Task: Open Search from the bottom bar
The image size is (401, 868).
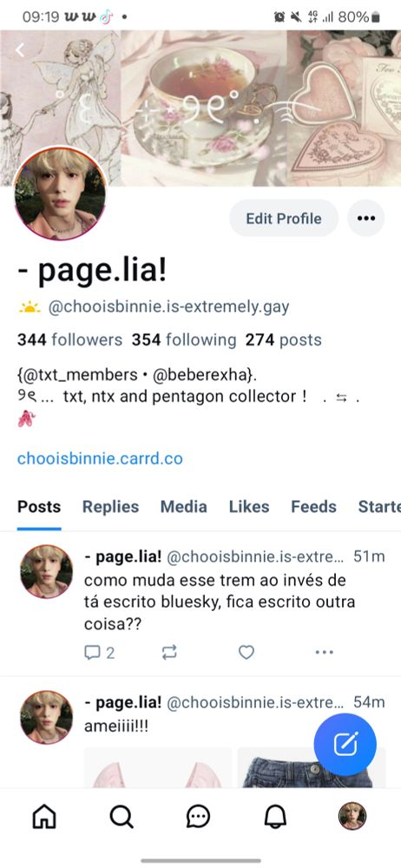Action: pyautogui.click(x=122, y=816)
